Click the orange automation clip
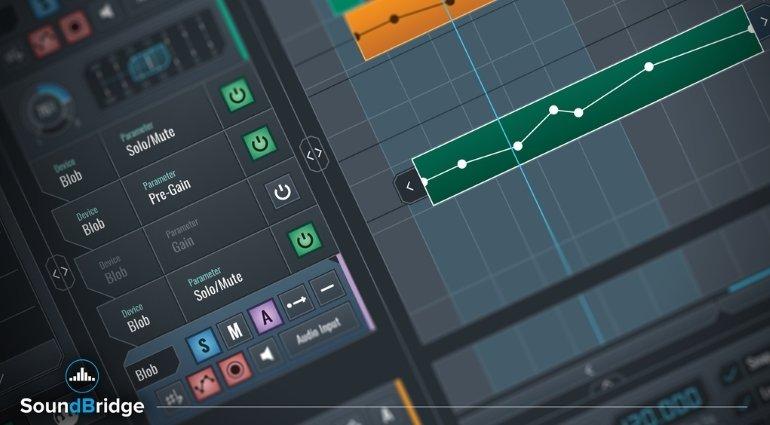The image size is (770, 425). 415,25
